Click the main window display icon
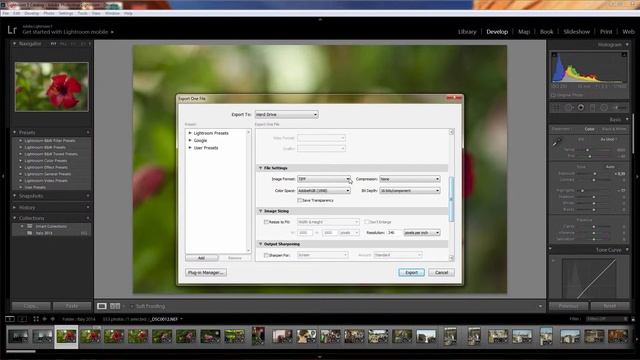The height and width of the screenshot is (360, 640). [x=10, y=319]
